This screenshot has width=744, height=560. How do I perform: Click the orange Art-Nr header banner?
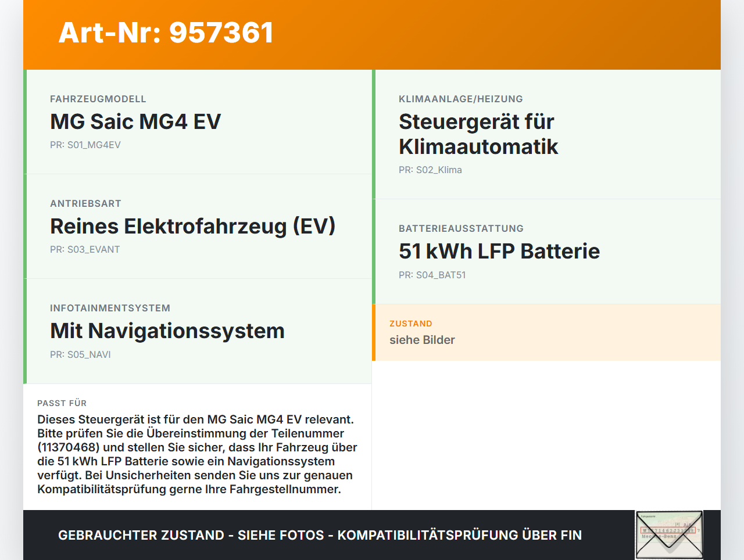372,34
